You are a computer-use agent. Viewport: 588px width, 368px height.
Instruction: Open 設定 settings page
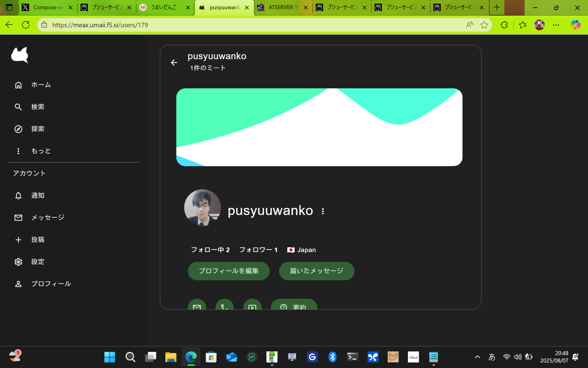pos(30,262)
